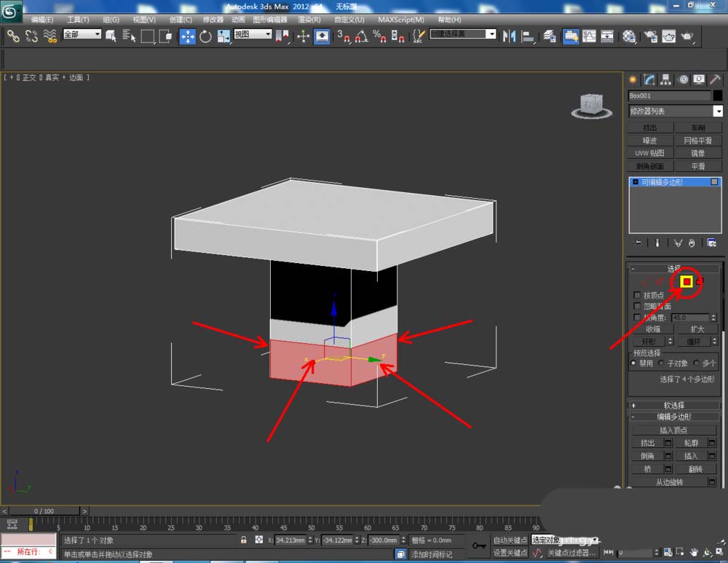Activate the Select and Rotate tool
This screenshot has height=563, width=728.
tap(205, 36)
